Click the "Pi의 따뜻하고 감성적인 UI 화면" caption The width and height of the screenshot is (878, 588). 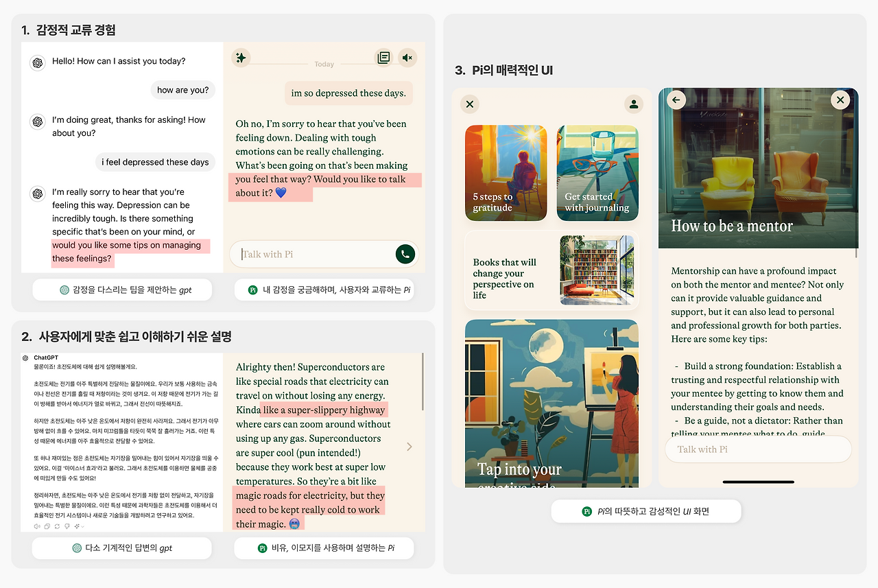645,511
